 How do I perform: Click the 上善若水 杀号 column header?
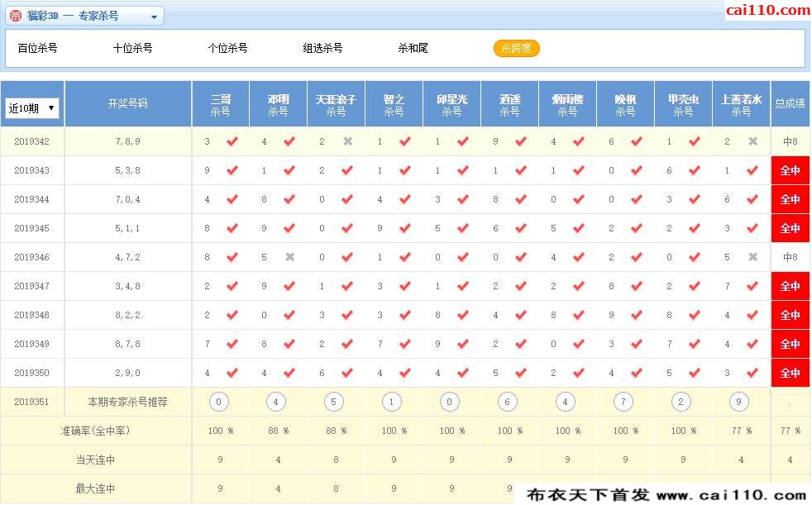(x=741, y=104)
